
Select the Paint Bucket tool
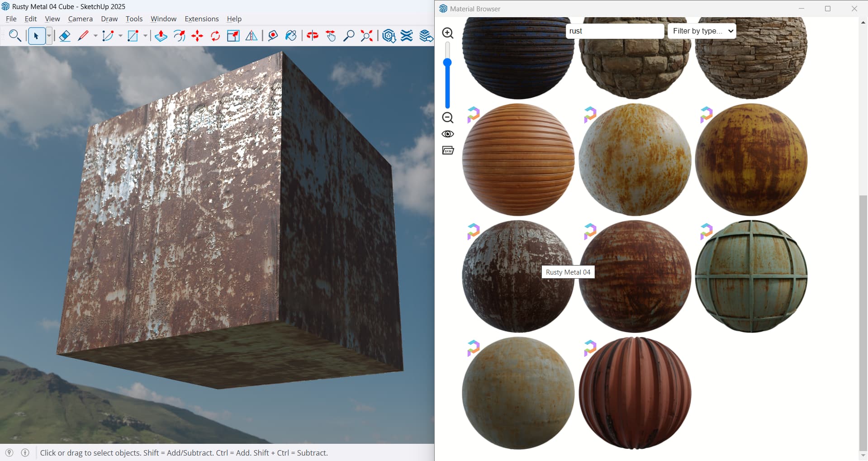click(291, 36)
